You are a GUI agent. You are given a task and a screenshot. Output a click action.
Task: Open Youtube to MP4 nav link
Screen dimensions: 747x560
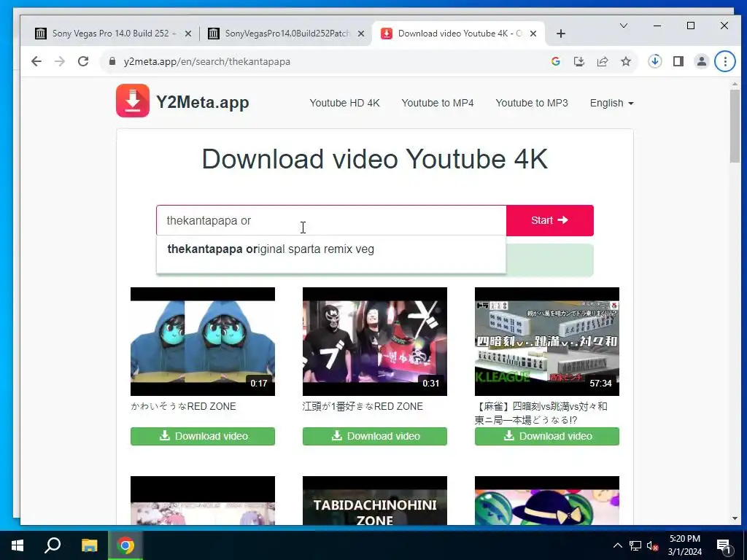click(x=438, y=103)
